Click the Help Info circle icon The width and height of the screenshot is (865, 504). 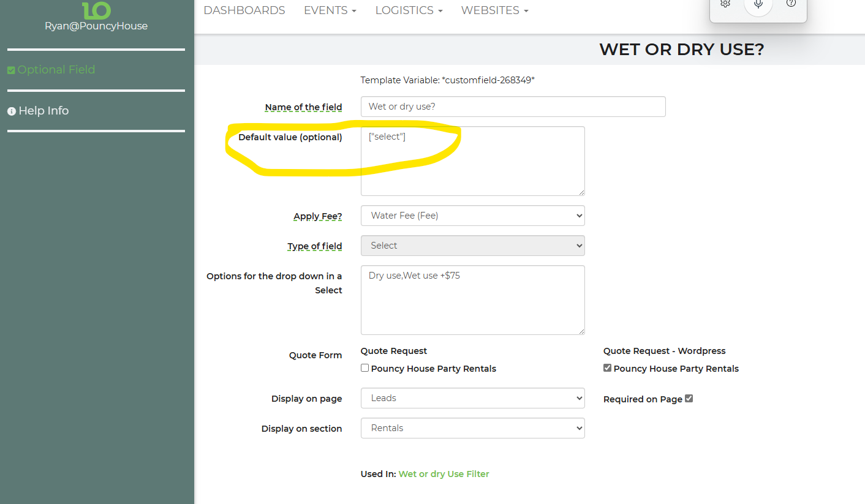point(11,111)
